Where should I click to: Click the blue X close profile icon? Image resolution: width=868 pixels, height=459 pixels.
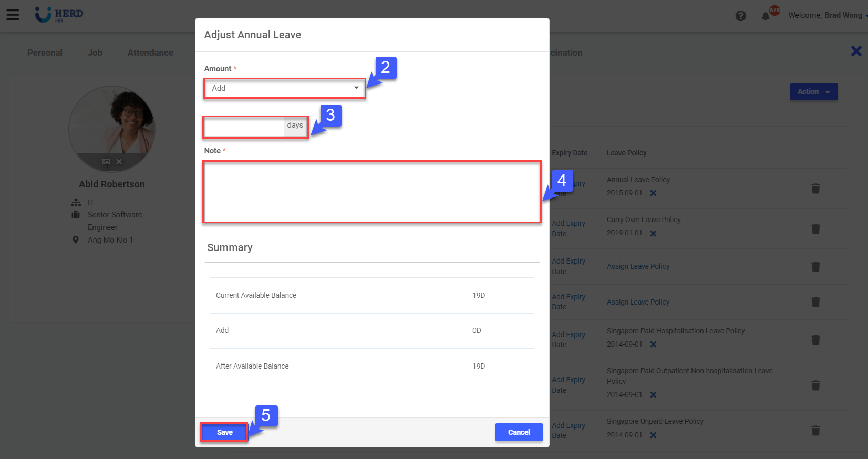click(x=856, y=51)
